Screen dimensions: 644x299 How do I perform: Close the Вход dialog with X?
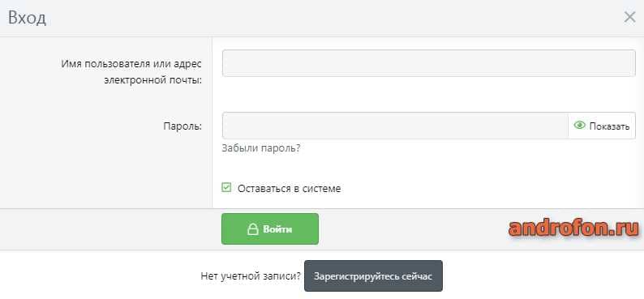[629, 17]
